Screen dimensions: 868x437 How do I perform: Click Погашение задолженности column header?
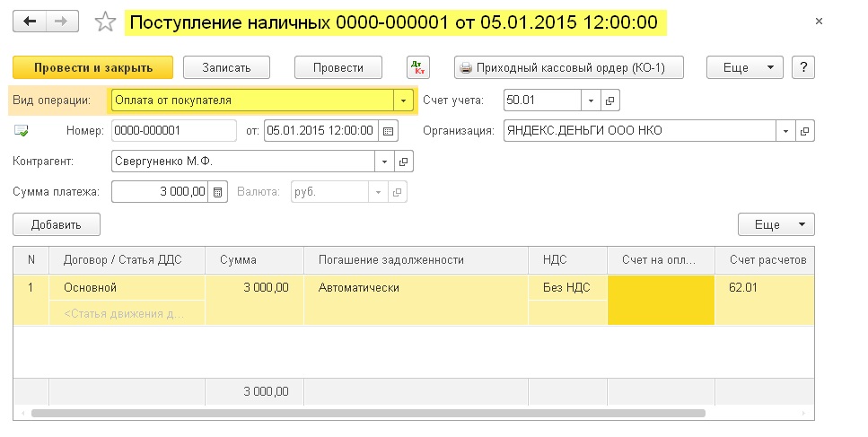tap(416, 260)
